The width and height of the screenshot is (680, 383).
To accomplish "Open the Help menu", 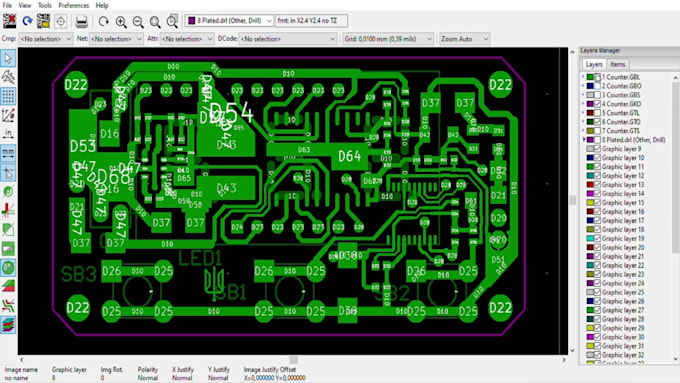I will click(x=102, y=5).
